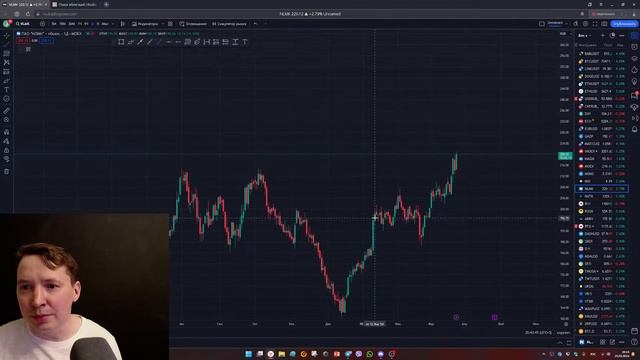Screen dimensions: 640x360
Task: Select GAZP row in watchlist
Action: (x=602, y=136)
